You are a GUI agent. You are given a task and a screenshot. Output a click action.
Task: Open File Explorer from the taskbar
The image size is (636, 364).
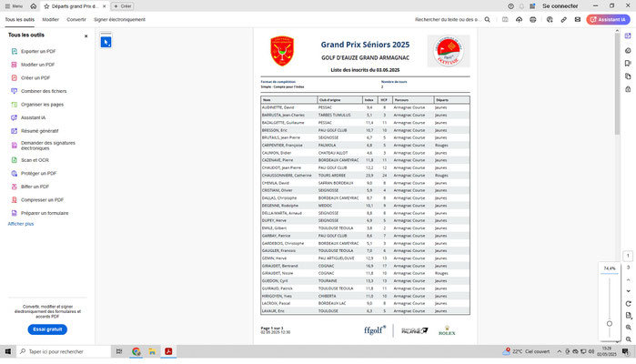pos(152,351)
